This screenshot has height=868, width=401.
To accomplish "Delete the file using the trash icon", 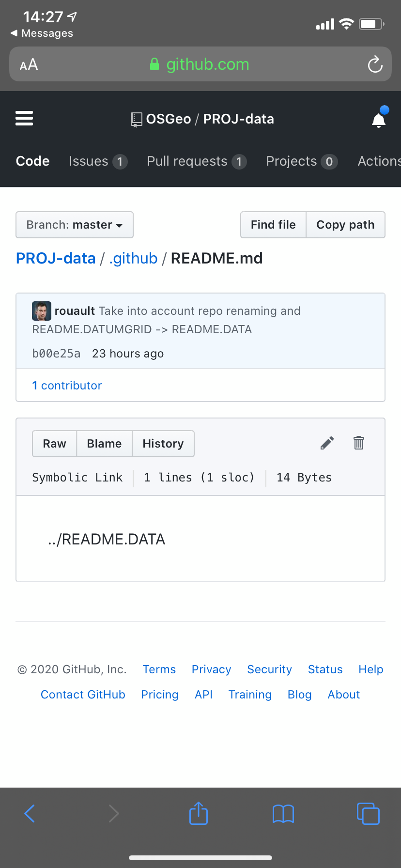I will [x=358, y=443].
